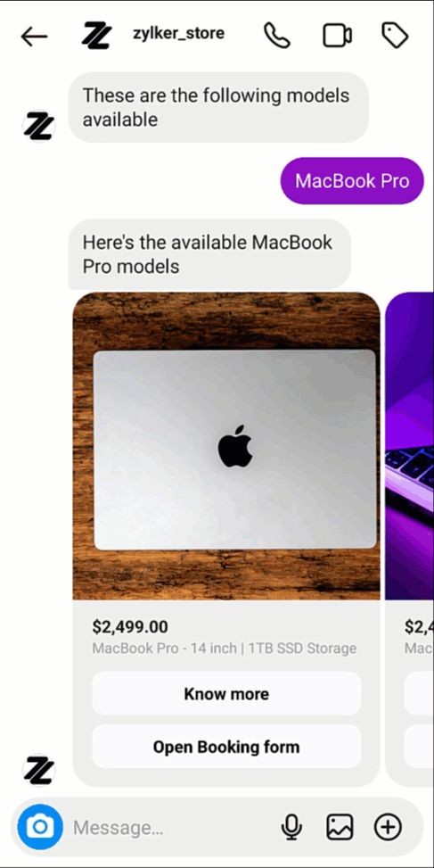The width and height of the screenshot is (434, 868).
Task: Click the zylker_store username in header
Action: pyautogui.click(x=178, y=34)
